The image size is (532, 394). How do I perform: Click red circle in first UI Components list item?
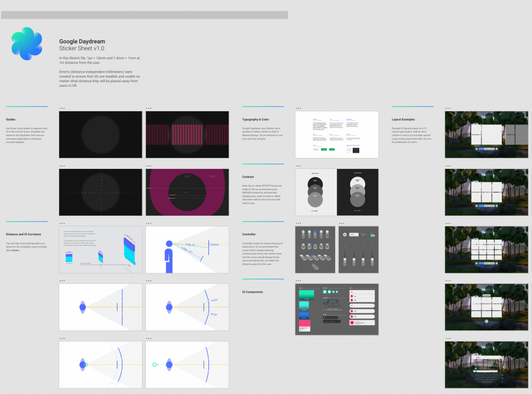(x=352, y=297)
